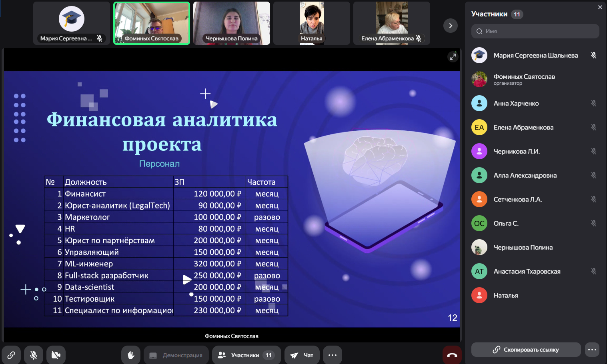
Task: Click muted mic icon beside Ольга С.
Action: coord(593,223)
